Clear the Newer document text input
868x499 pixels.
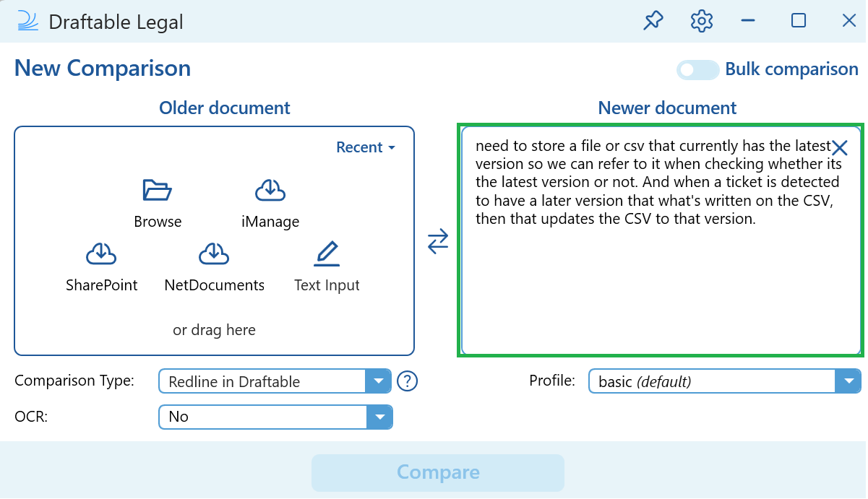click(x=840, y=147)
